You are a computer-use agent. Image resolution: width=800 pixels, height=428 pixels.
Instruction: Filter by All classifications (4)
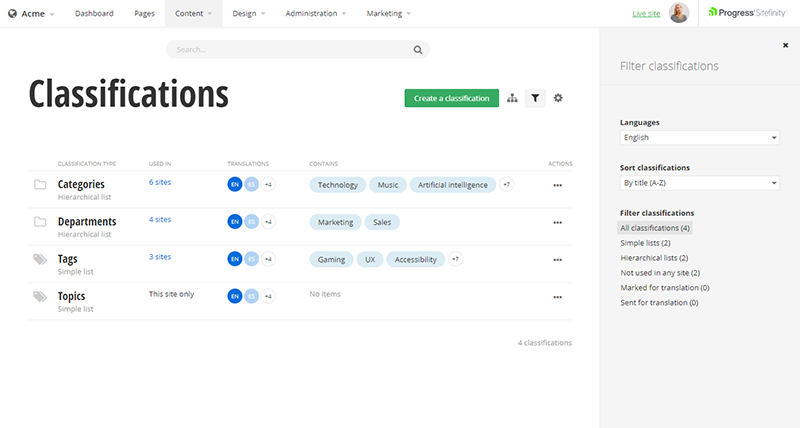655,228
